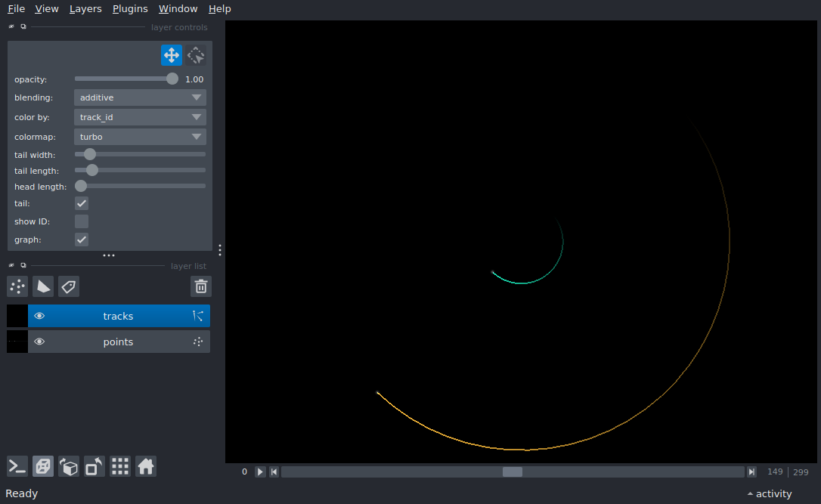Viewport: 821px width, 504px height.
Task: Add a new labels layer
Action: pyautogui.click(x=69, y=286)
